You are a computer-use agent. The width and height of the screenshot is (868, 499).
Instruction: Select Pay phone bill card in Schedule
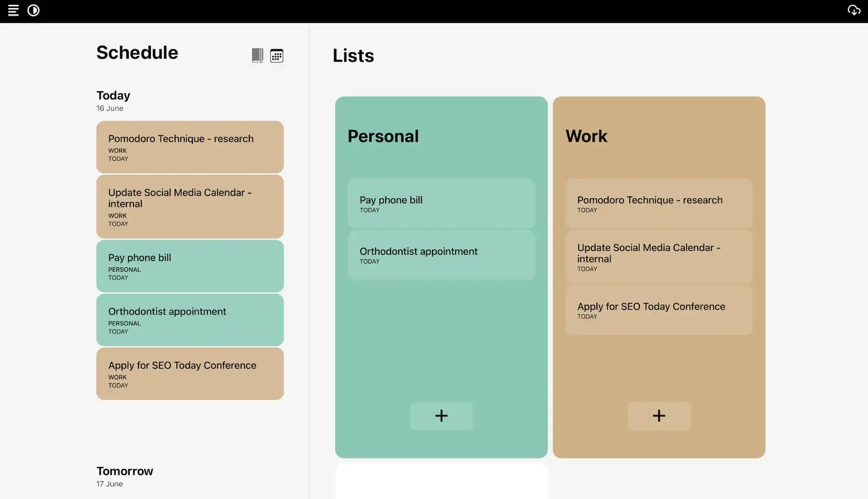click(190, 266)
